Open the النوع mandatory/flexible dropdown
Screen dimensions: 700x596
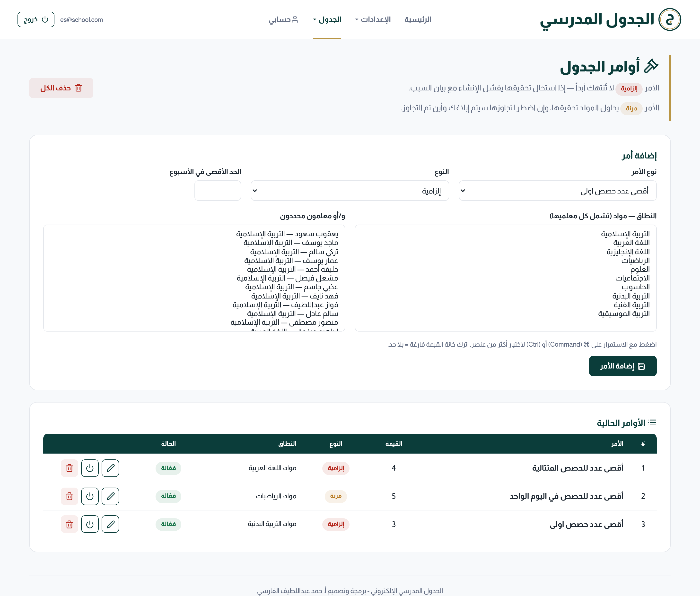[x=350, y=191]
